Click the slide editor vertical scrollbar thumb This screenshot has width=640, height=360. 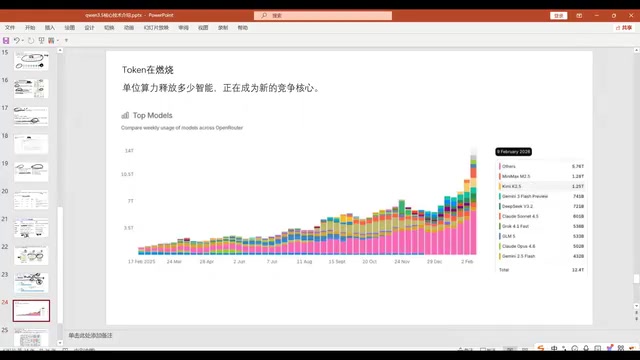636,278
